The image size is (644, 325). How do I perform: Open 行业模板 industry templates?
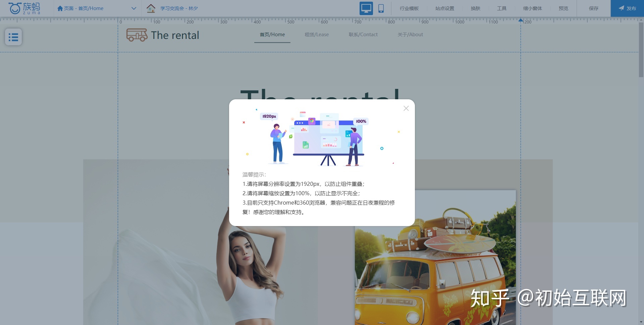click(409, 8)
